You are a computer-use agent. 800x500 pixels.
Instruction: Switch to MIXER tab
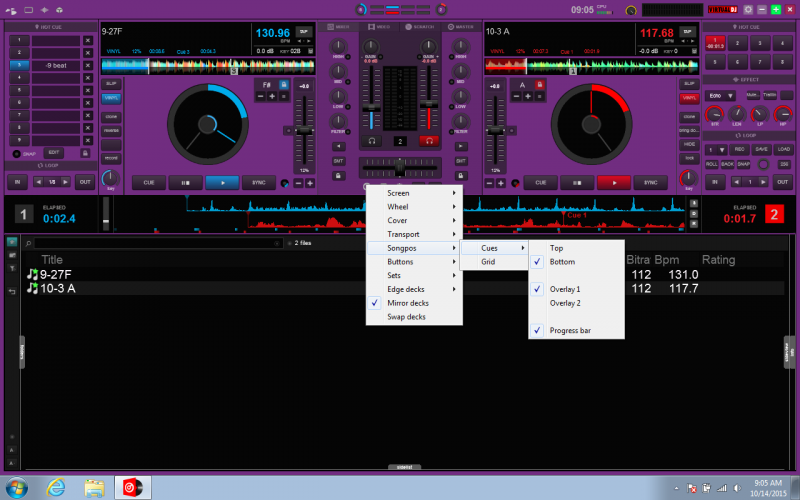click(x=338, y=27)
